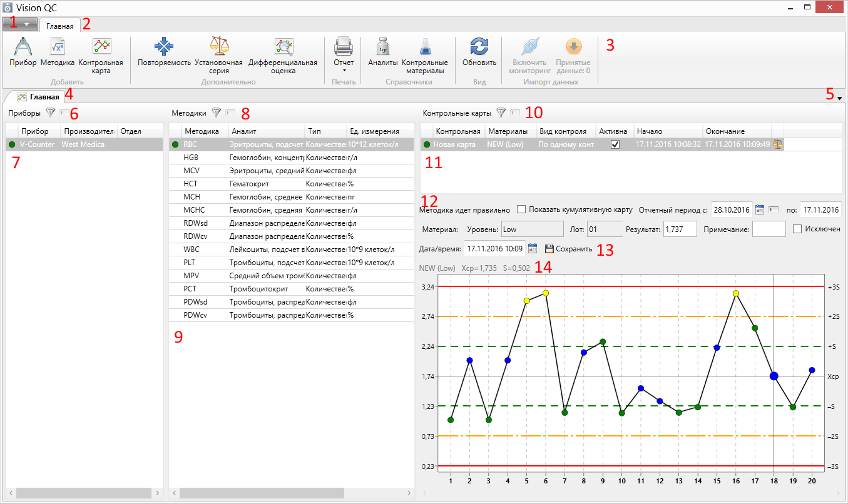Click yellow point 6 on chart
848x504 pixels.
click(546, 293)
